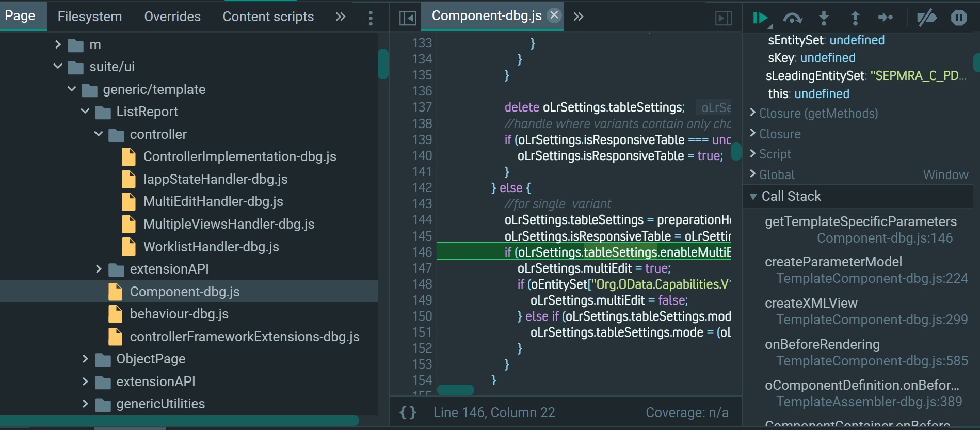Expand the ObjectPage folder
Viewport: 980px width, 430px height.
(85, 359)
